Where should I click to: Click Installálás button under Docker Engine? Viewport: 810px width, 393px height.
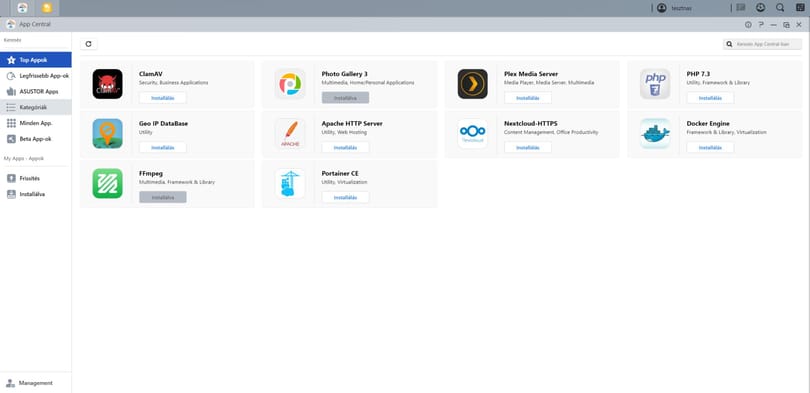point(710,147)
